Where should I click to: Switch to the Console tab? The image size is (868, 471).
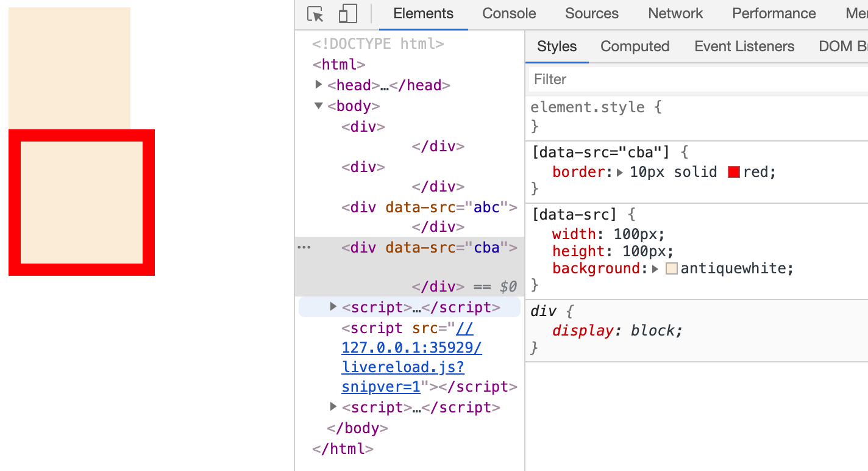coord(509,13)
